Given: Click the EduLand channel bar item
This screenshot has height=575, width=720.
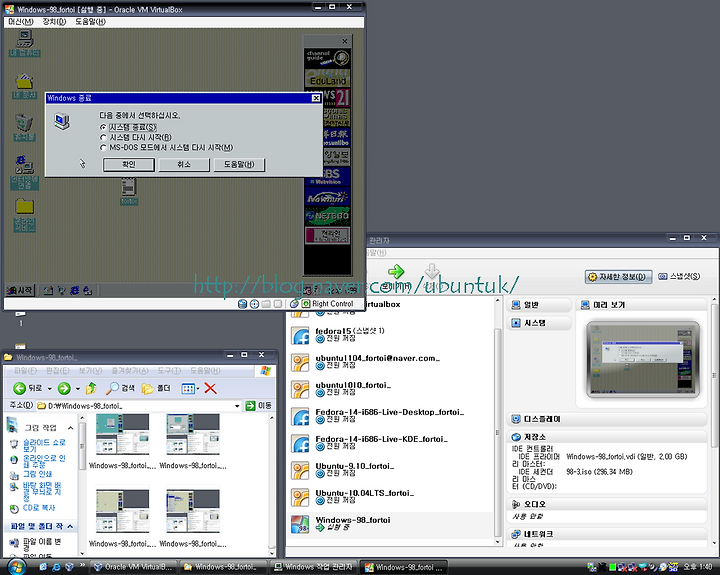Looking at the screenshot, I should 327,78.
